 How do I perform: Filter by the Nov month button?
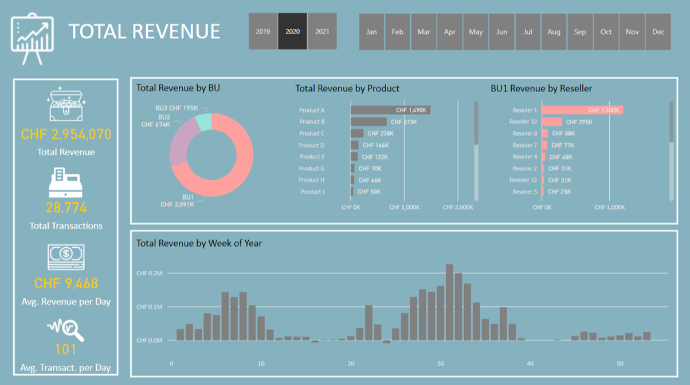(632, 32)
